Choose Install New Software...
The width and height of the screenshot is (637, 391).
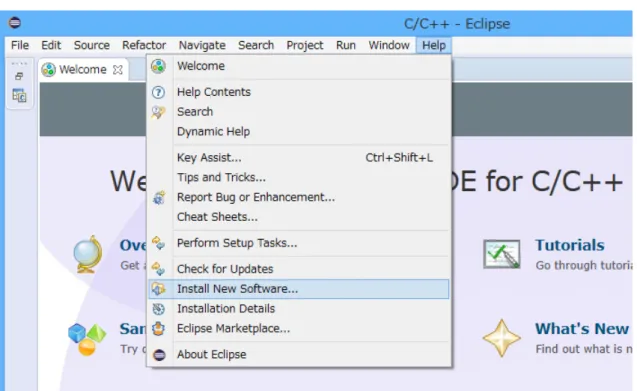[x=299, y=289]
